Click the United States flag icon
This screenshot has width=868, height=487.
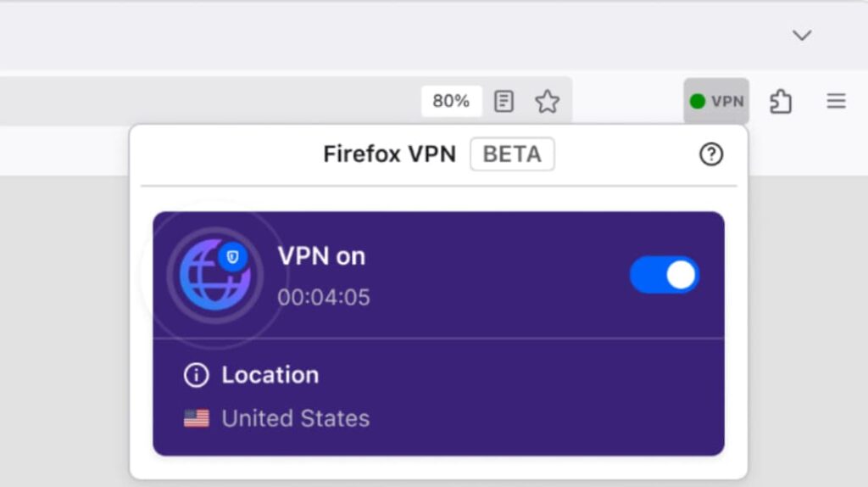click(197, 418)
